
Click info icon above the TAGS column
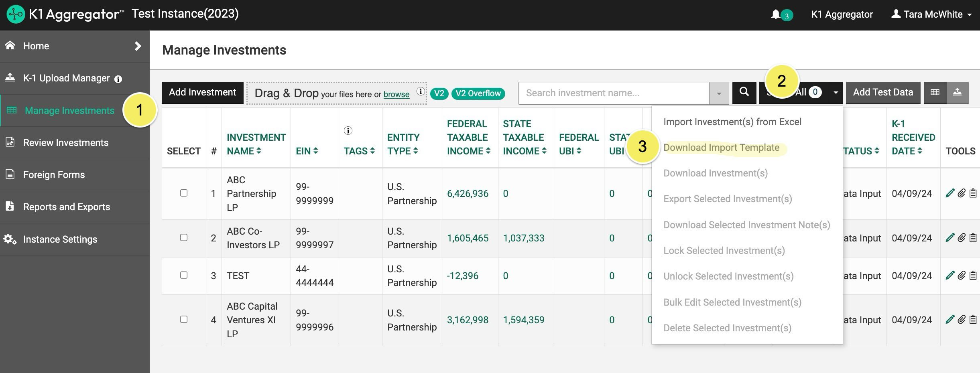[348, 131]
